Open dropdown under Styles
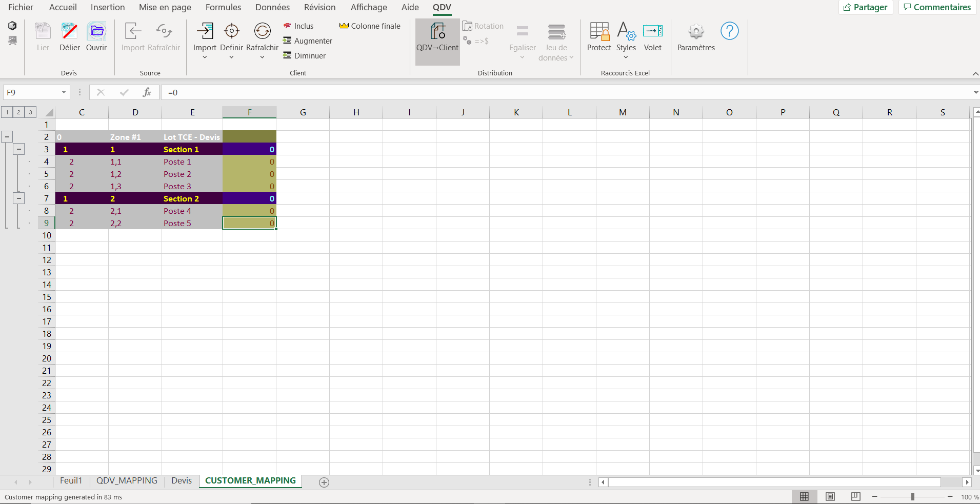The width and height of the screenshot is (980, 504). (x=626, y=57)
